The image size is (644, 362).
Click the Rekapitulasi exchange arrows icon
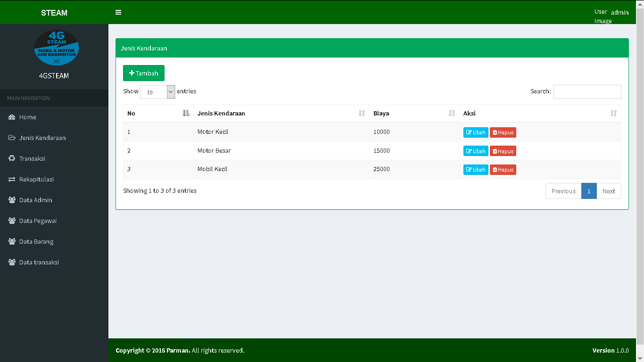pos(12,179)
